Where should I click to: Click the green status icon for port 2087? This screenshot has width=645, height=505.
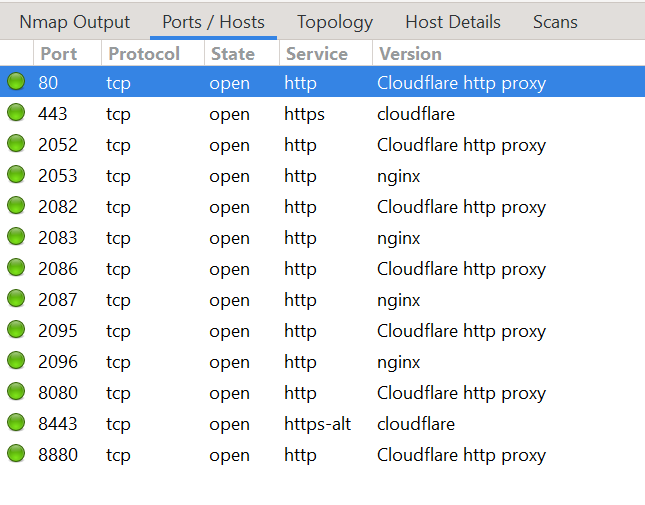(16, 300)
